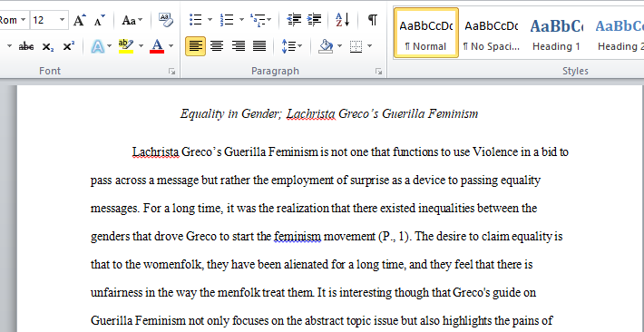Image resolution: width=644 pixels, height=332 pixels.
Task: Open the font name dropdown arrow
Action: 23,20
